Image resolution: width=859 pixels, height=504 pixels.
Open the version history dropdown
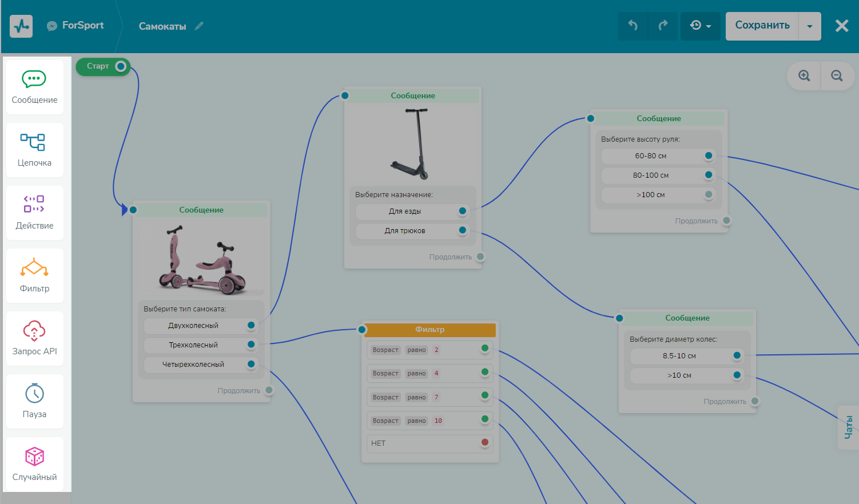700,26
